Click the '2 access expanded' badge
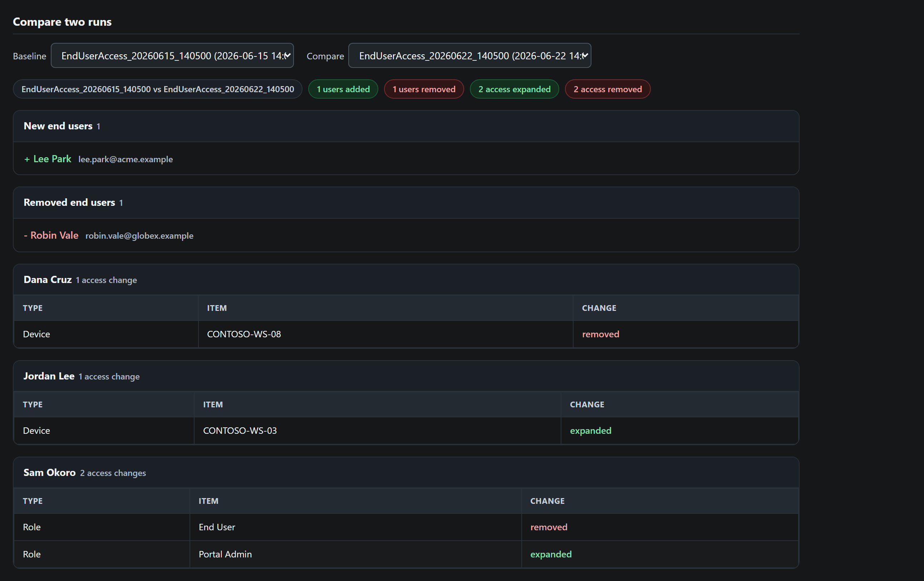Image resolution: width=924 pixels, height=581 pixels. click(x=515, y=89)
